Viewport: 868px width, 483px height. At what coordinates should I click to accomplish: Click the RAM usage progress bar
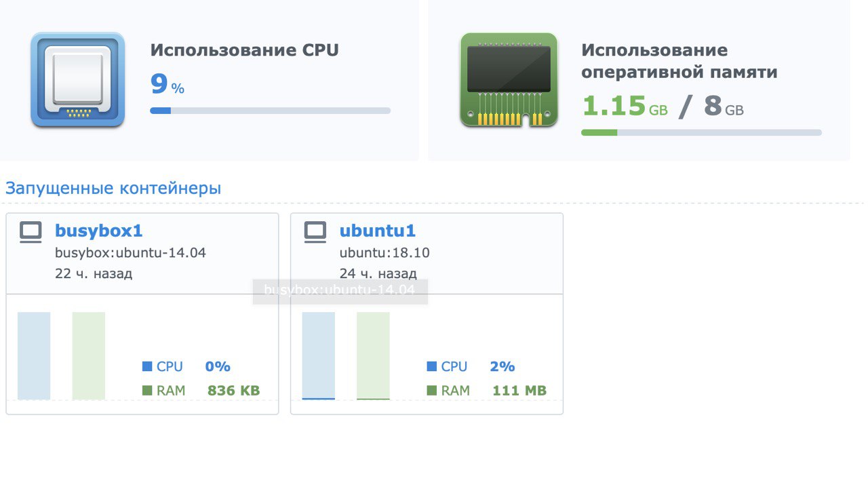click(x=701, y=132)
